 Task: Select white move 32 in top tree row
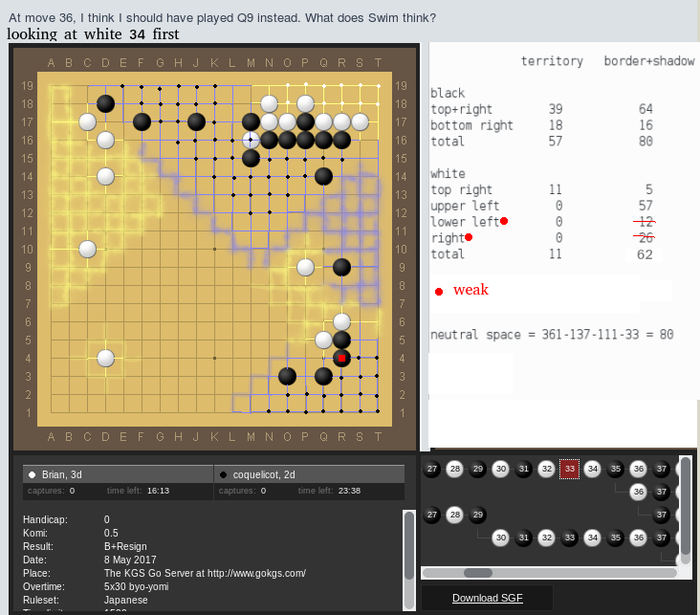pyautogui.click(x=547, y=469)
